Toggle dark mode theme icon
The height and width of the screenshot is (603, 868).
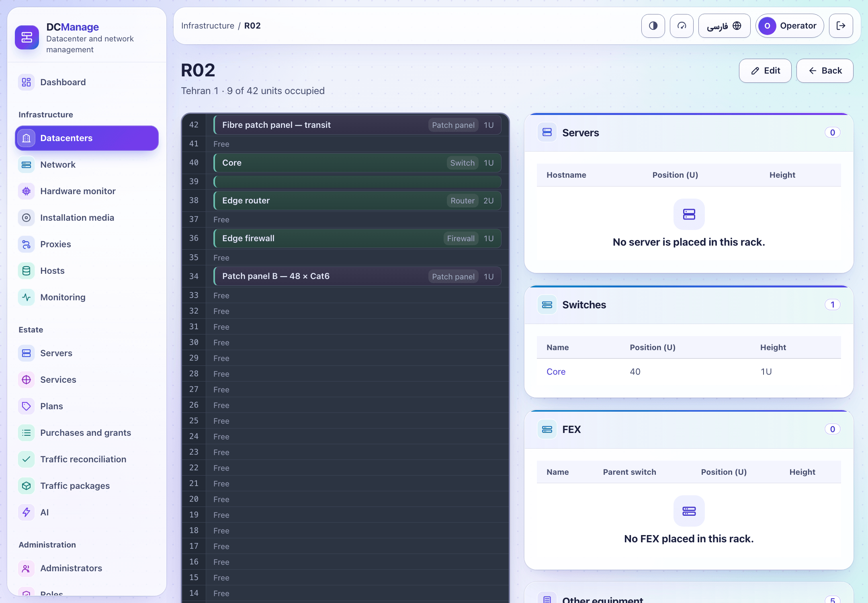(x=653, y=26)
